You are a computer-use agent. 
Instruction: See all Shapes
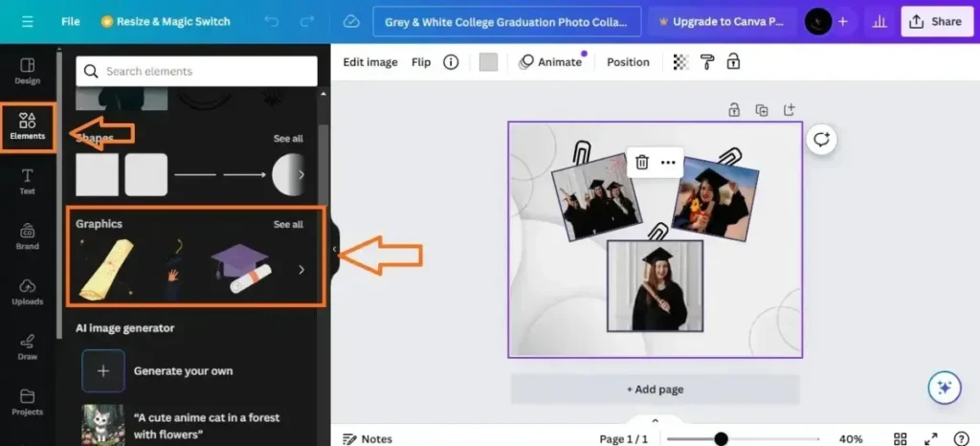click(288, 138)
